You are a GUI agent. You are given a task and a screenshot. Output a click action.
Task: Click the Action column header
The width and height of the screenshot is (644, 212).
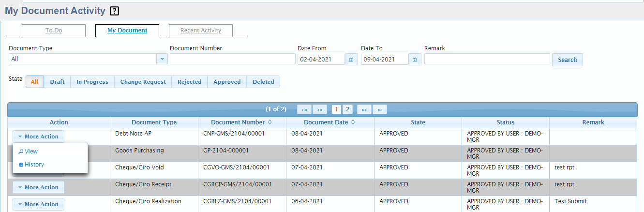pyautogui.click(x=59, y=122)
